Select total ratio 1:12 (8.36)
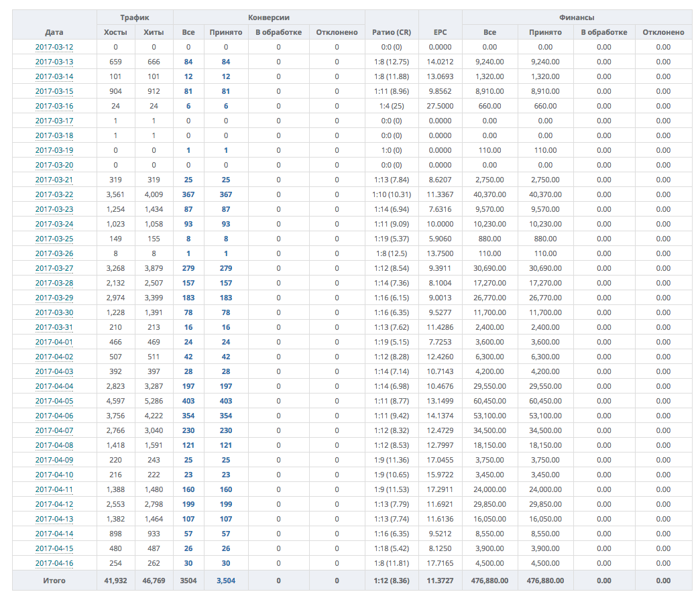Viewport: 700px width, 600px height. [392, 581]
